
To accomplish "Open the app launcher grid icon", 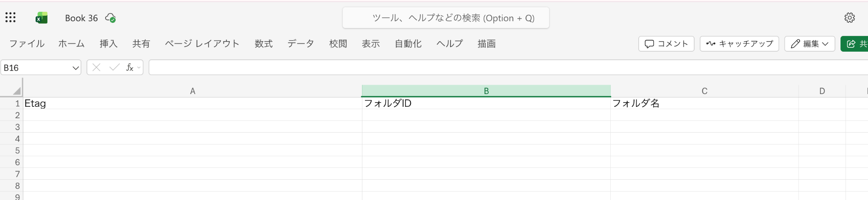I will click(11, 18).
